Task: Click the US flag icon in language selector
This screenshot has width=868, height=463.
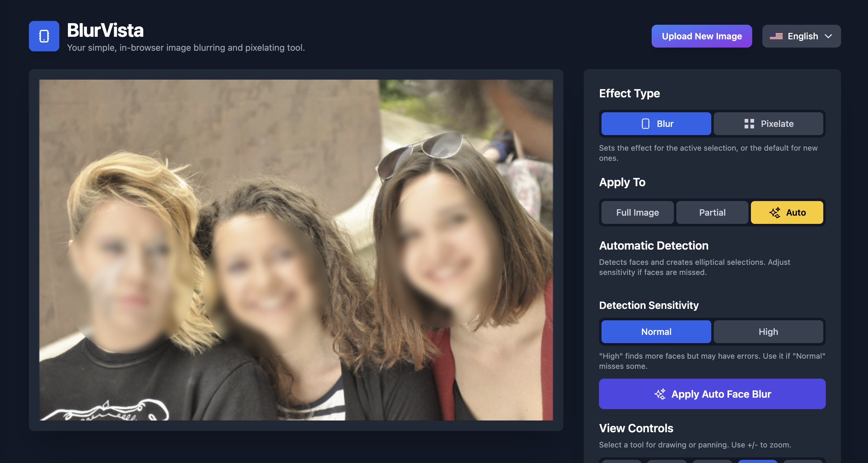Action: (x=777, y=36)
